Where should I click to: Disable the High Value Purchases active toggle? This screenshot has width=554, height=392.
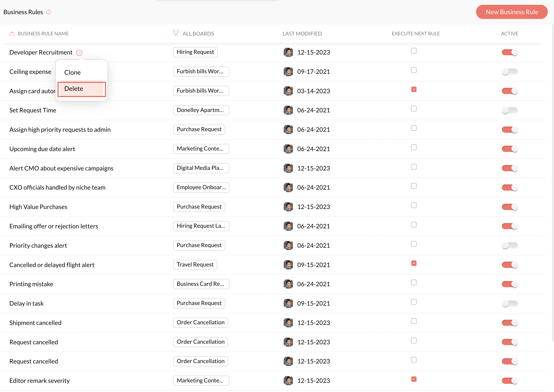coord(509,207)
